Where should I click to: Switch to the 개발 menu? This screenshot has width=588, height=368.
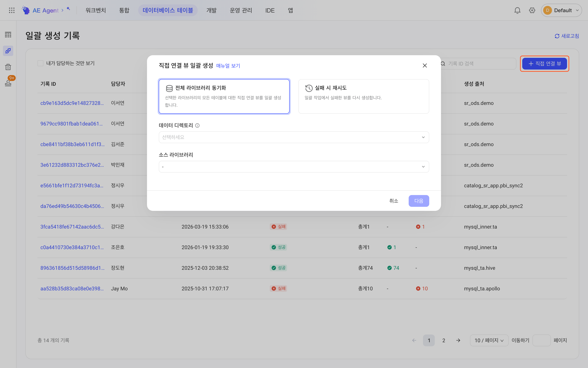[x=211, y=10]
